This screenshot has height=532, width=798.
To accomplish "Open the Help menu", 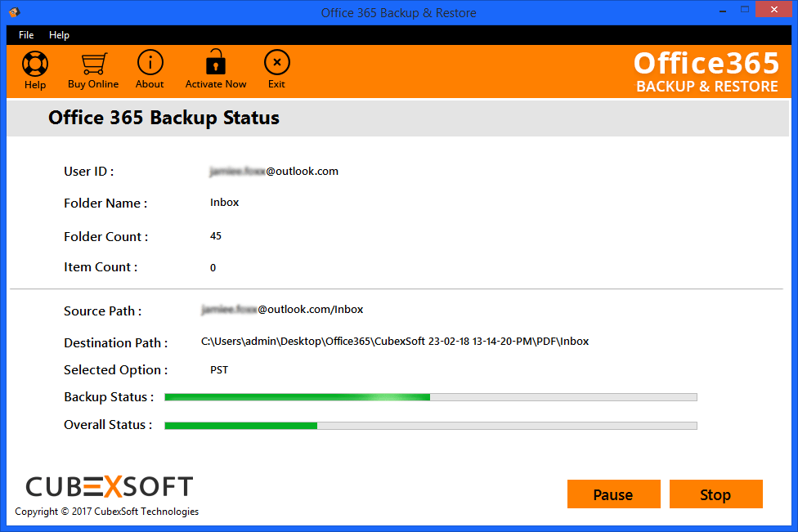I will [59, 35].
